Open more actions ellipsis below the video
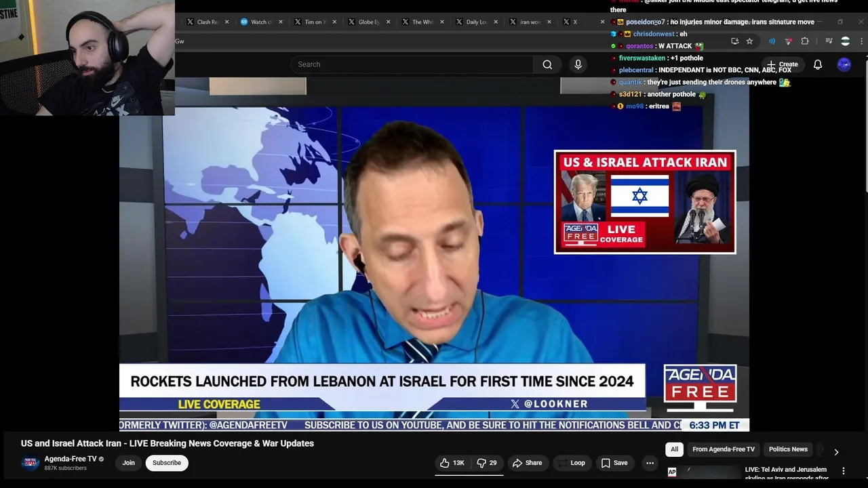Screen dimensions: 868x488 point(650,463)
